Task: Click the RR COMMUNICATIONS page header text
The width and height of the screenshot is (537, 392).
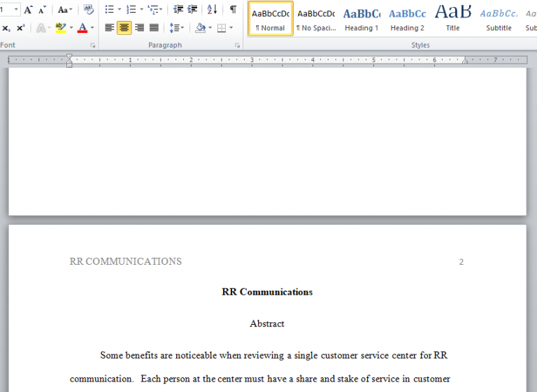Action: tap(126, 262)
